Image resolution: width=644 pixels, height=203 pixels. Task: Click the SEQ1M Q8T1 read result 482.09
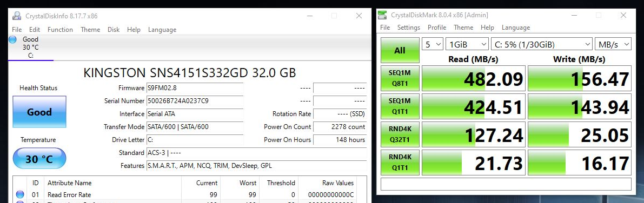pos(474,78)
